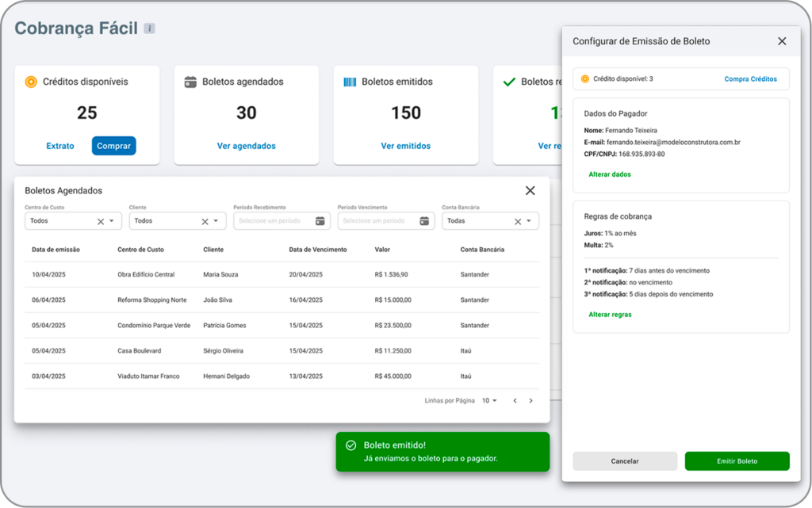Image resolution: width=812 pixels, height=508 pixels.
Task: Expand the Cliente dropdown arrow
Action: coord(216,221)
